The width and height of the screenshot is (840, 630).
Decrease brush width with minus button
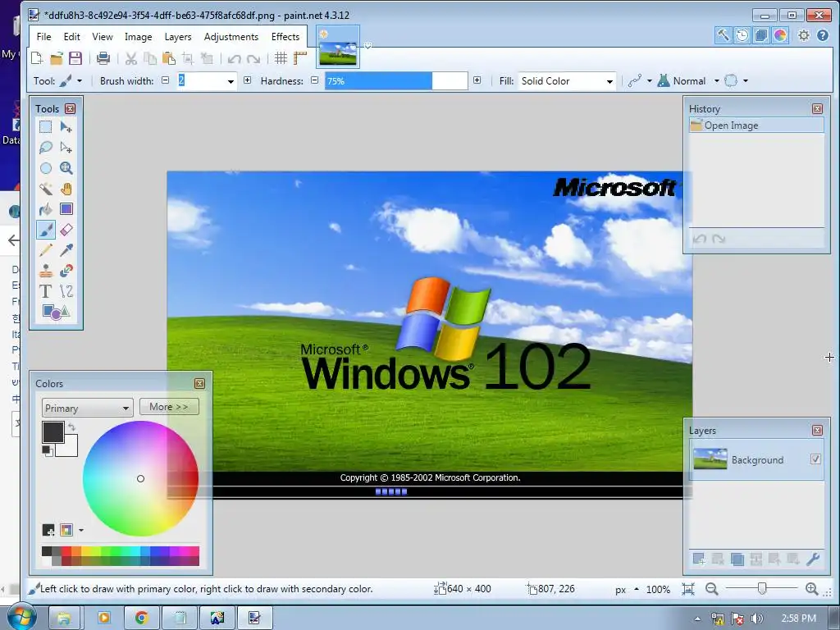pos(166,80)
